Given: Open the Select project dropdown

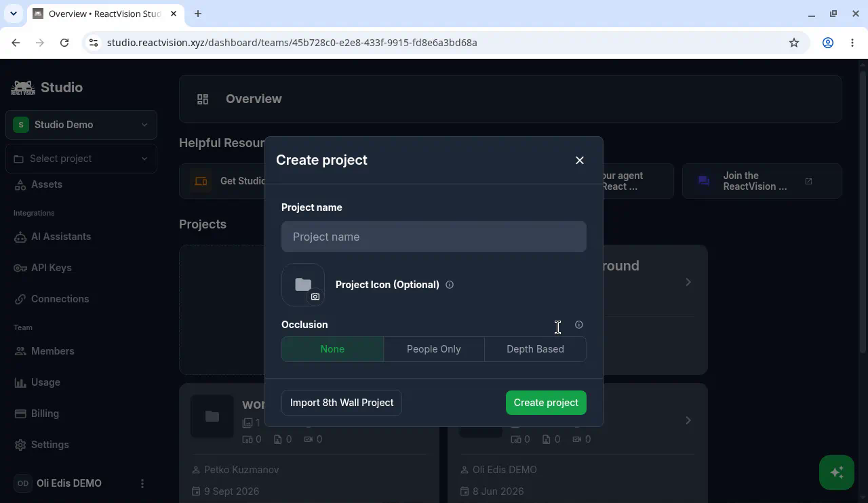Looking at the screenshot, I should 81,159.
